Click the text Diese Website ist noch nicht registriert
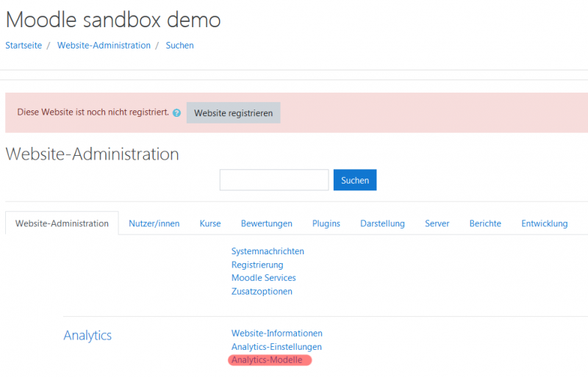The image size is (588, 377). click(x=93, y=112)
